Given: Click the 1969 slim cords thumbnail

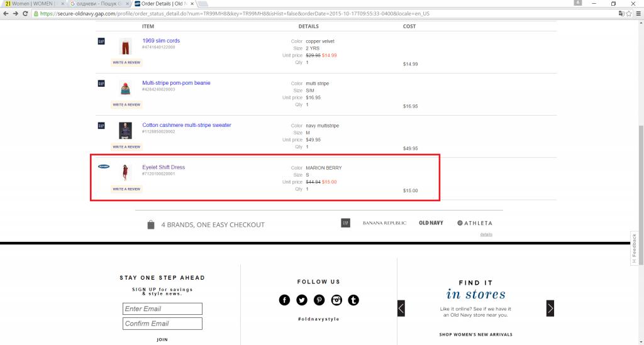Looking at the screenshot, I should coord(125,47).
